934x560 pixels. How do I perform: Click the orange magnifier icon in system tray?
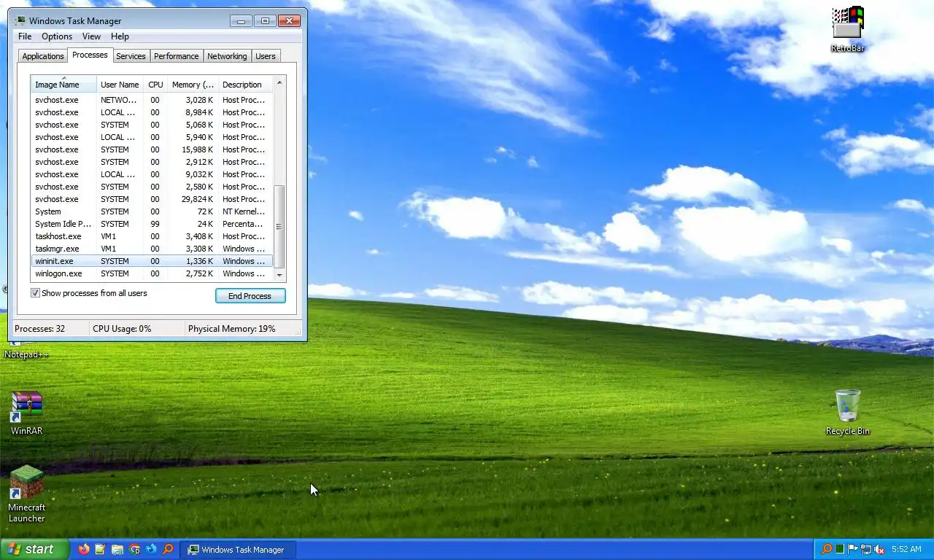pyautogui.click(x=827, y=549)
